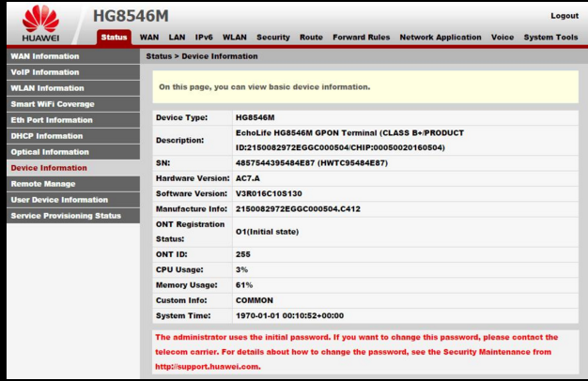Log out using the Logout link
The image size is (588, 381).
[564, 16]
